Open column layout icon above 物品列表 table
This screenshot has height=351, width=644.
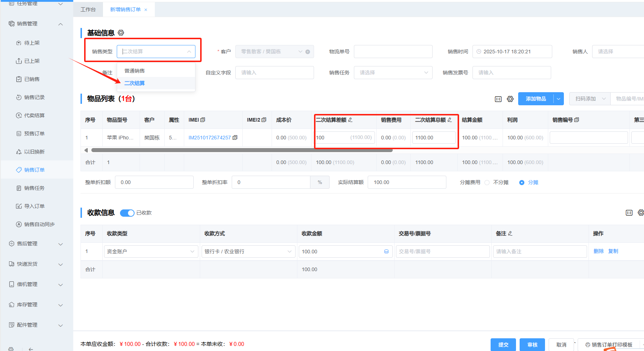(x=498, y=99)
